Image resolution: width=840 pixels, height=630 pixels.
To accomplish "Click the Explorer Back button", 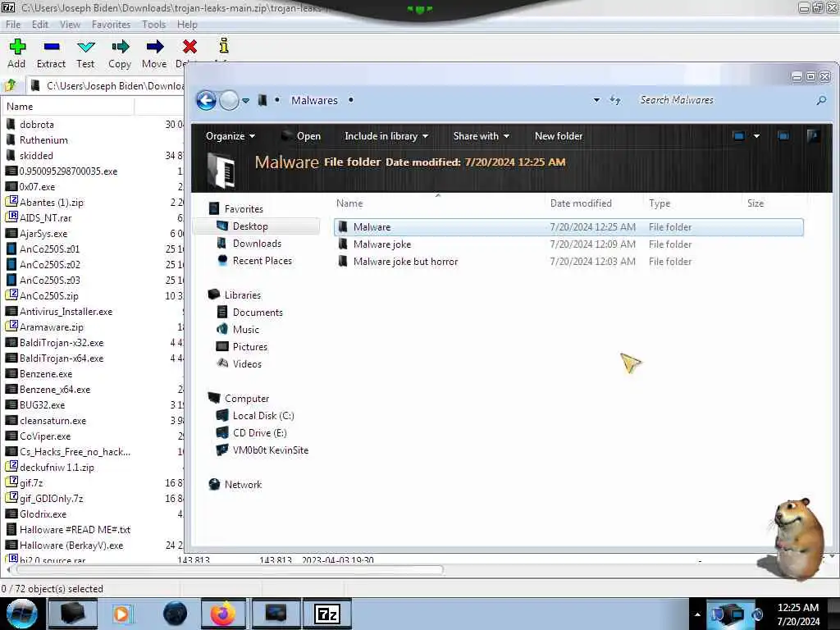I will click(206, 100).
